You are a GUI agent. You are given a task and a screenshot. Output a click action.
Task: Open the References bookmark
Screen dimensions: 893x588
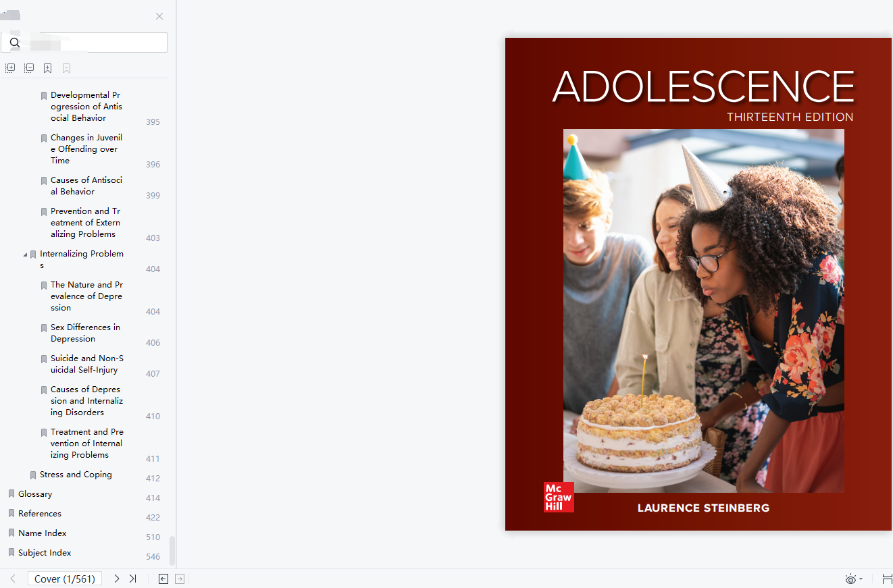40,514
